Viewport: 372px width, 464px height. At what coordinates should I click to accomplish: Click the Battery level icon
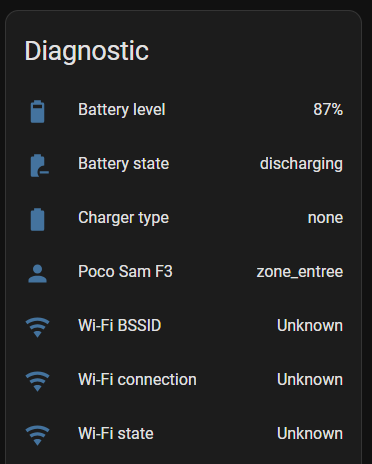pos(37,112)
